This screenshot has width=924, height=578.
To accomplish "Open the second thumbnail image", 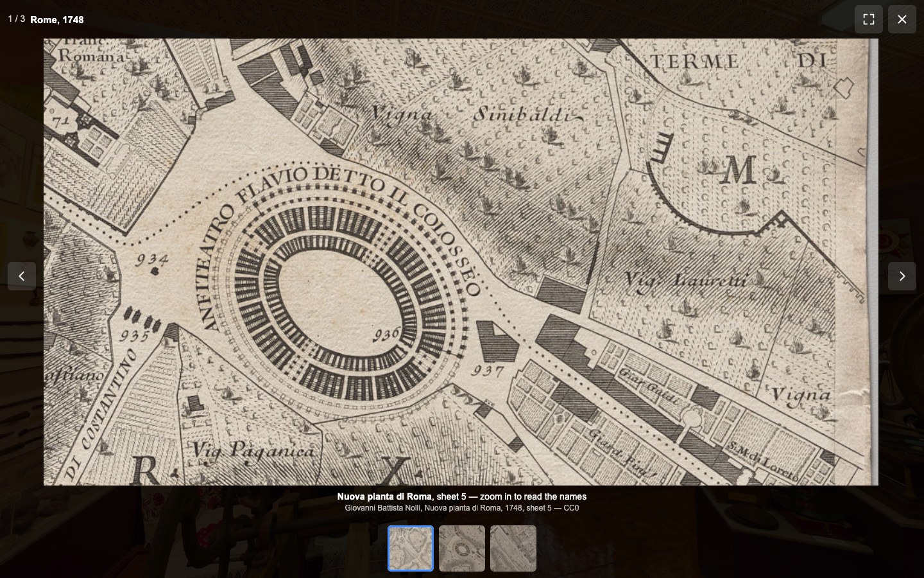I will click(x=462, y=548).
